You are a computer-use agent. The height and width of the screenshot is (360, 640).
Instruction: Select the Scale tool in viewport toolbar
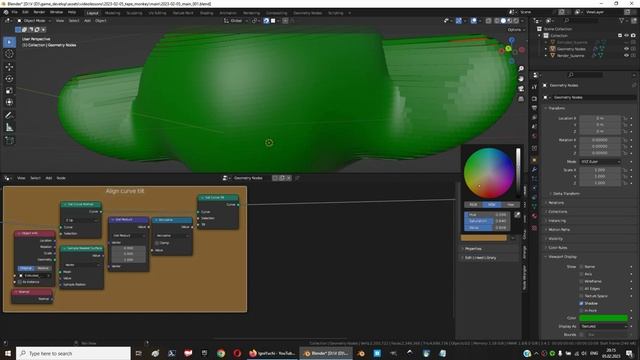point(9,90)
